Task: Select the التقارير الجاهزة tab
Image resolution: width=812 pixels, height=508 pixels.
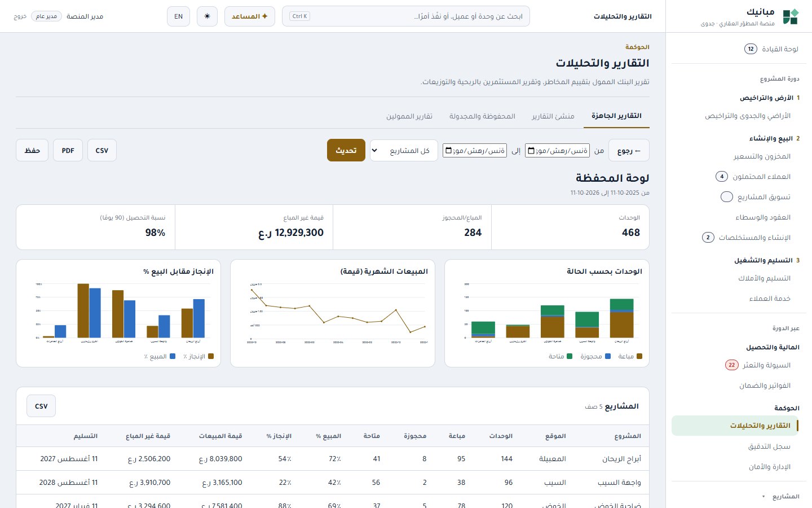Action: click(616, 116)
